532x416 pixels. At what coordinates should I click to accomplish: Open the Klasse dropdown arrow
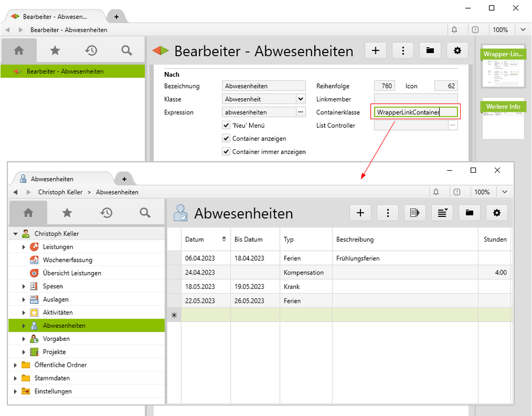coord(300,99)
